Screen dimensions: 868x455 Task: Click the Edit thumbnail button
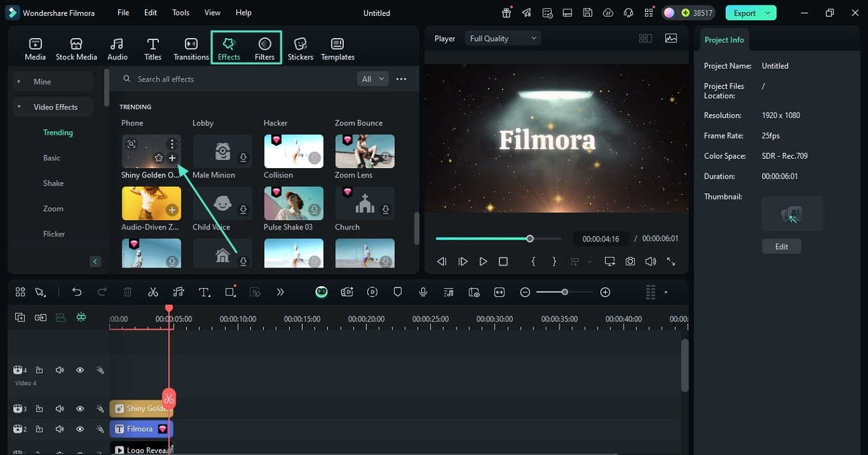781,246
